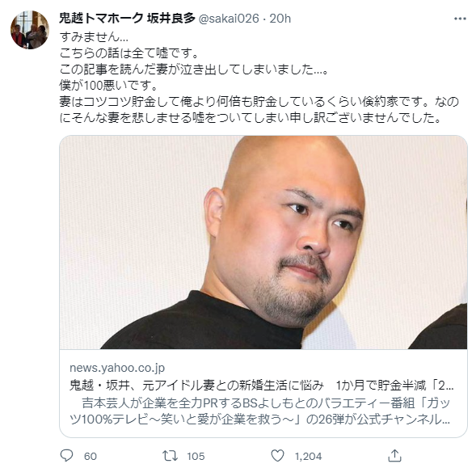This screenshot has height=468, width=476.
Task: Retweet using the arrows icon
Action: coord(170,456)
